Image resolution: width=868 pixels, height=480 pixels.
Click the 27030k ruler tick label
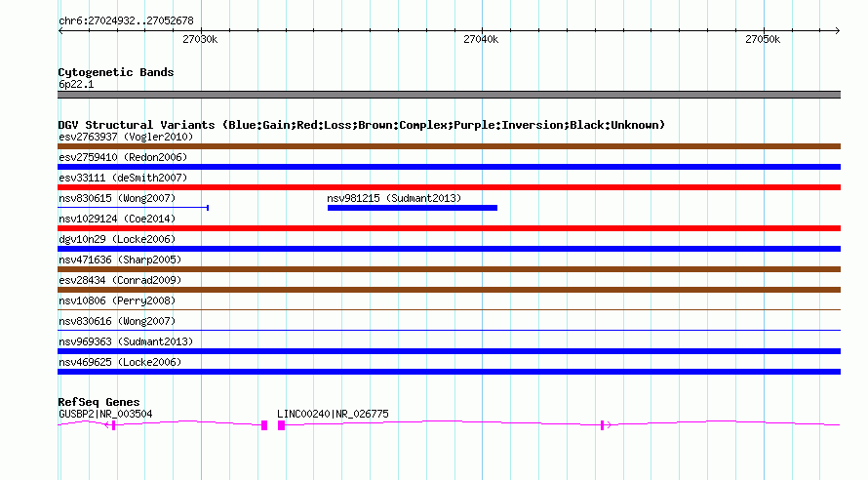[200, 39]
